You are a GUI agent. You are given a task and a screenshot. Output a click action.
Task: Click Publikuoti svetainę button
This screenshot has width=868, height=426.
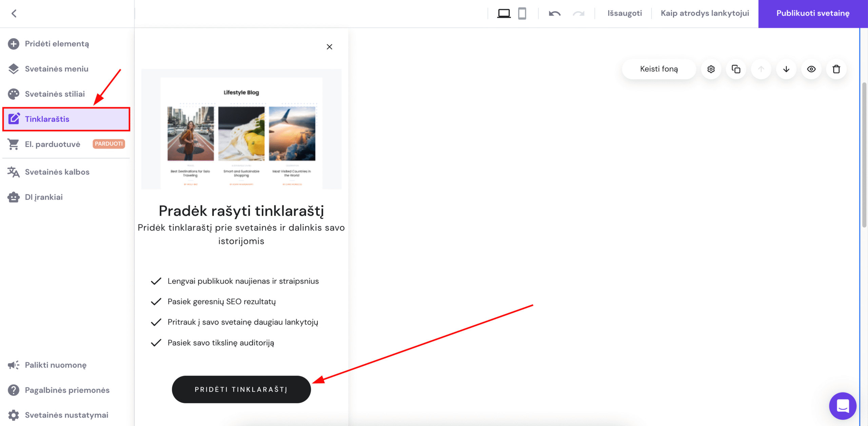(813, 14)
